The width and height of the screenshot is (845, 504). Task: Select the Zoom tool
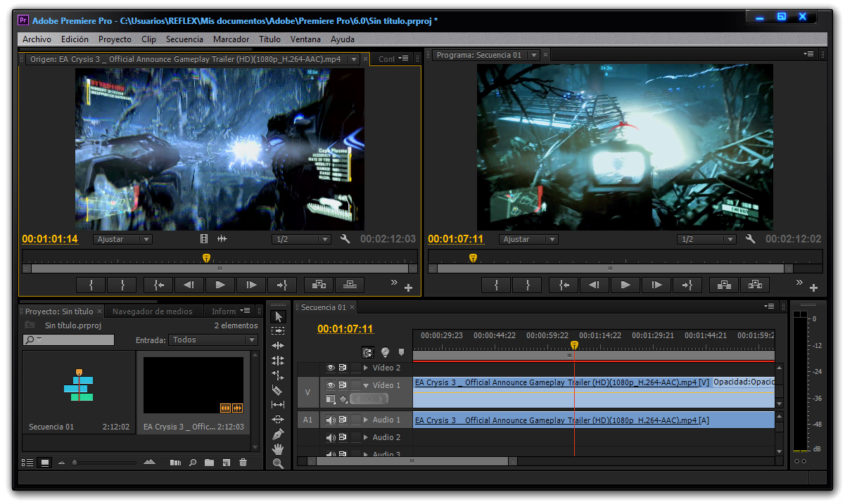tap(278, 463)
